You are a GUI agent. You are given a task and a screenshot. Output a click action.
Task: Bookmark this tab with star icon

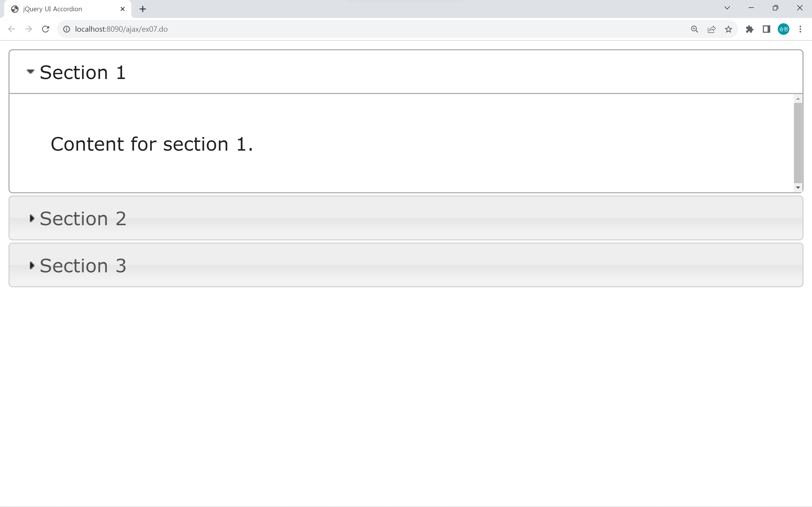728,29
